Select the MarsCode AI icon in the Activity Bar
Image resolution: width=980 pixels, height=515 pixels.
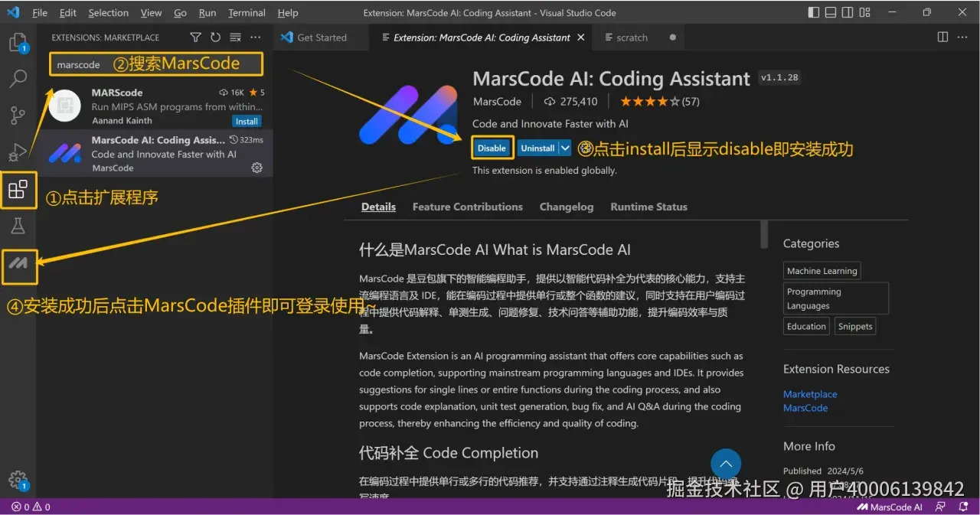point(19,266)
